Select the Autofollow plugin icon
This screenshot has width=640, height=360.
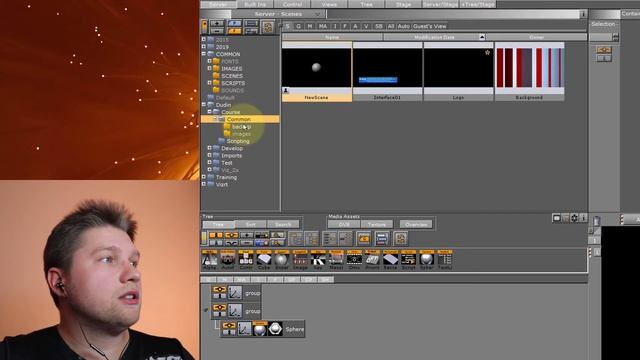click(x=227, y=260)
